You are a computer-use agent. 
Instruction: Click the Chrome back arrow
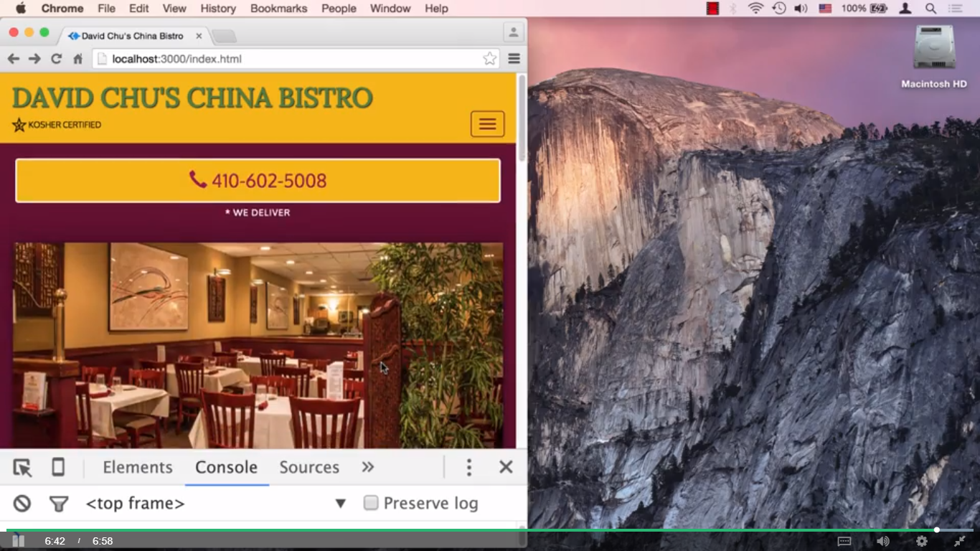tap(13, 59)
